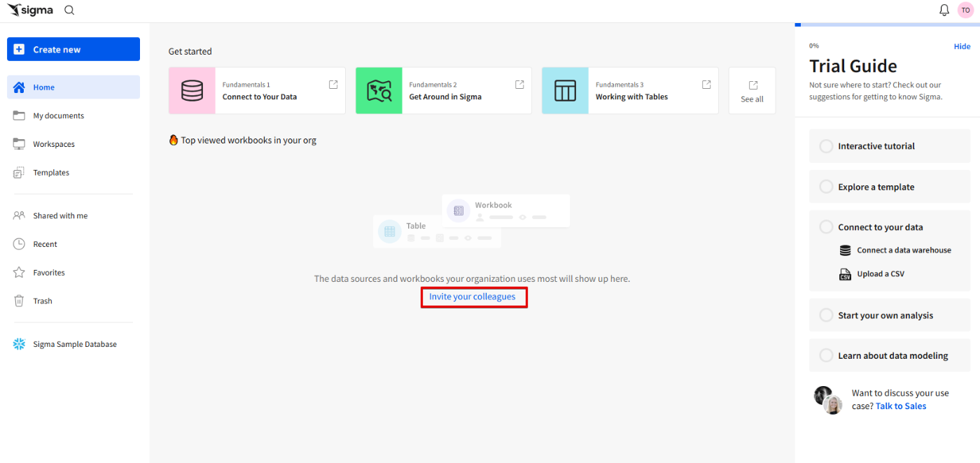The image size is (980, 463).
Task: Open external link icon on Working with Tables
Action: coord(706,85)
